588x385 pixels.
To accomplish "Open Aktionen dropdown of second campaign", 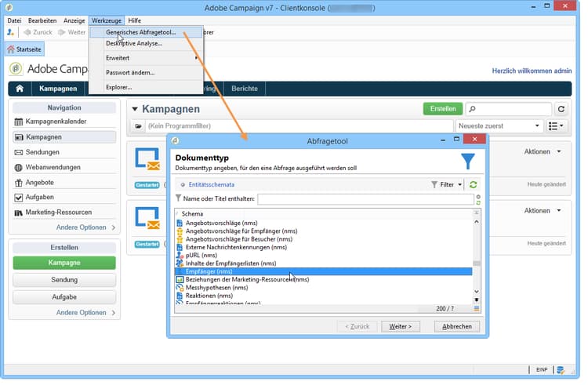I will (x=543, y=211).
